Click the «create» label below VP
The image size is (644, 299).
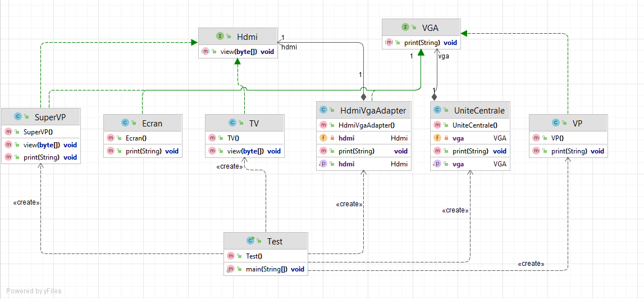[531, 264]
